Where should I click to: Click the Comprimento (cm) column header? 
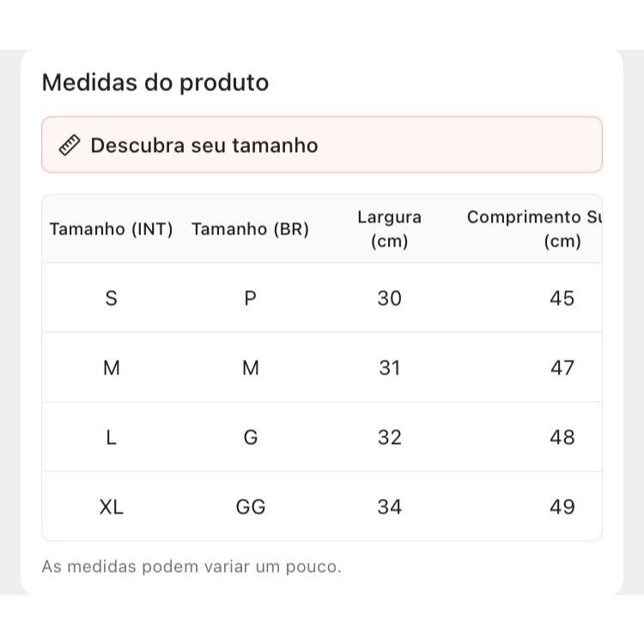coord(534,229)
